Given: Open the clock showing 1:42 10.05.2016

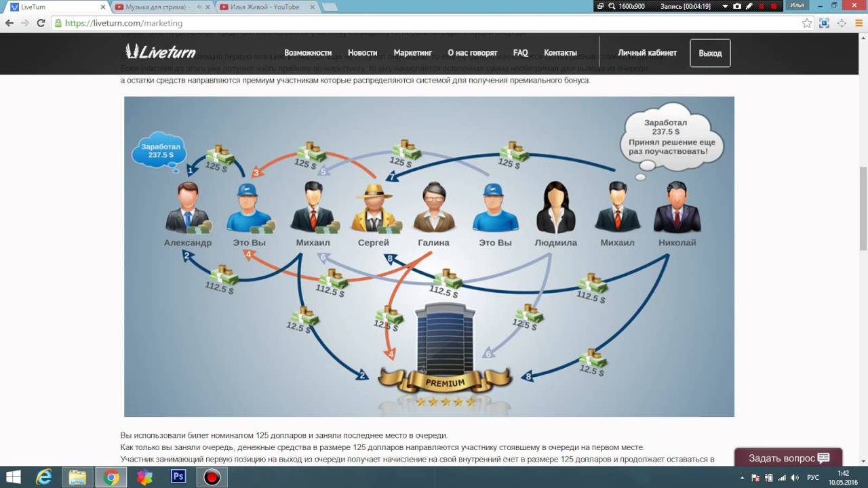Looking at the screenshot, I should point(844,478).
